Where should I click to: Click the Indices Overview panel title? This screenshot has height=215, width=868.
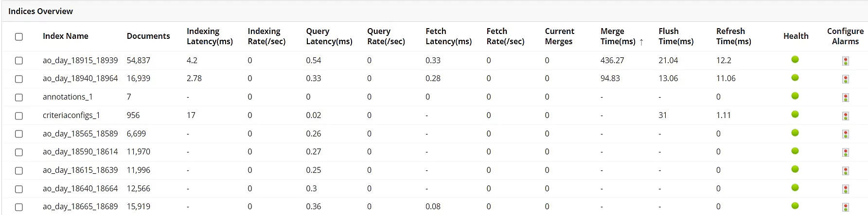point(41,11)
